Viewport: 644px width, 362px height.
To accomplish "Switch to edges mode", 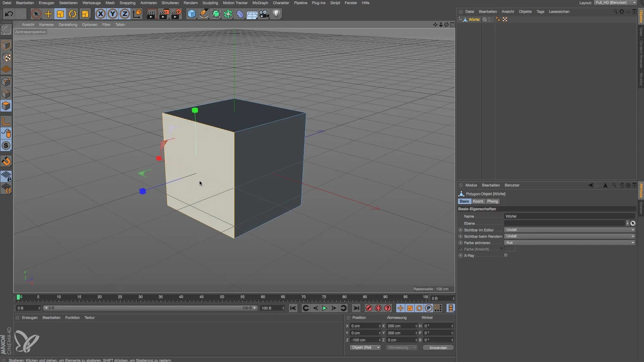I will tap(6, 94).
